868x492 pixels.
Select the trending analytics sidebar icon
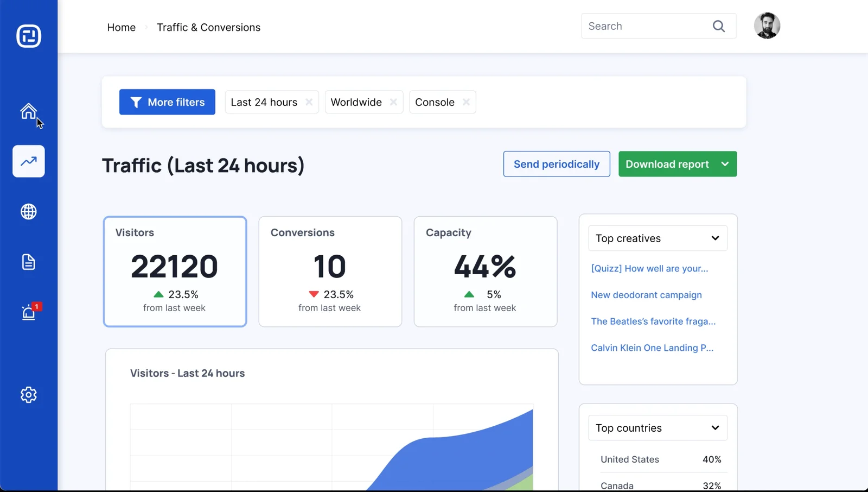[29, 161]
